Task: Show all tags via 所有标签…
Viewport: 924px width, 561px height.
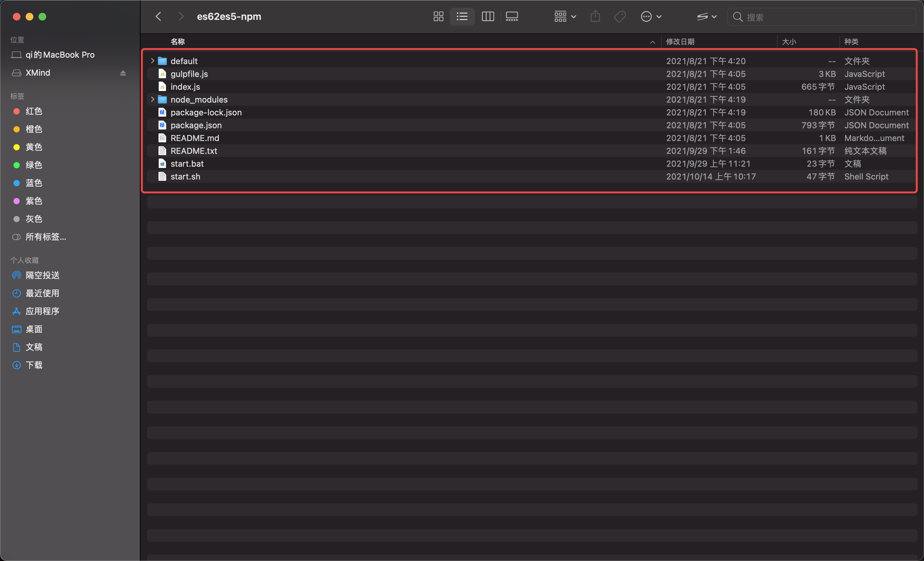Action: pyautogui.click(x=45, y=237)
